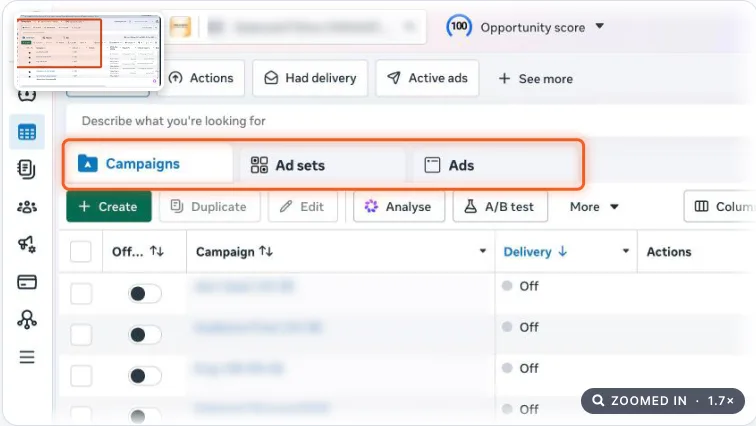
Task: Open the Advertising settings megaphone sidebar icon
Action: (27, 244)
